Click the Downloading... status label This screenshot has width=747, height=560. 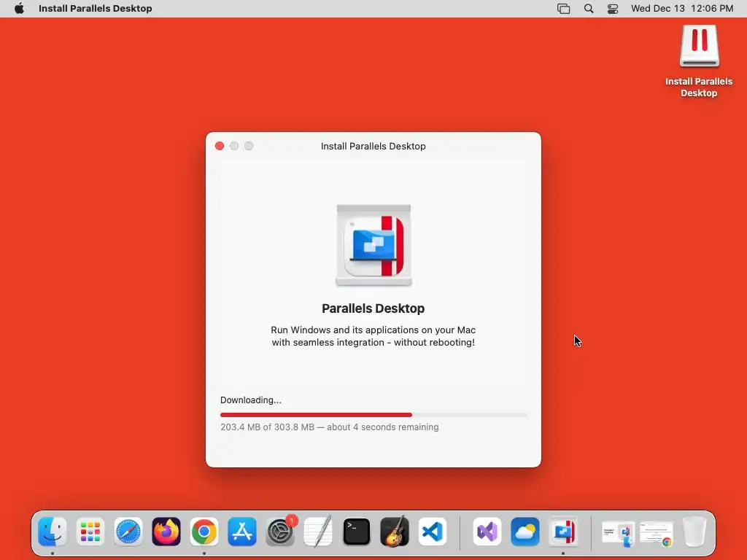[x=251, y=400]
